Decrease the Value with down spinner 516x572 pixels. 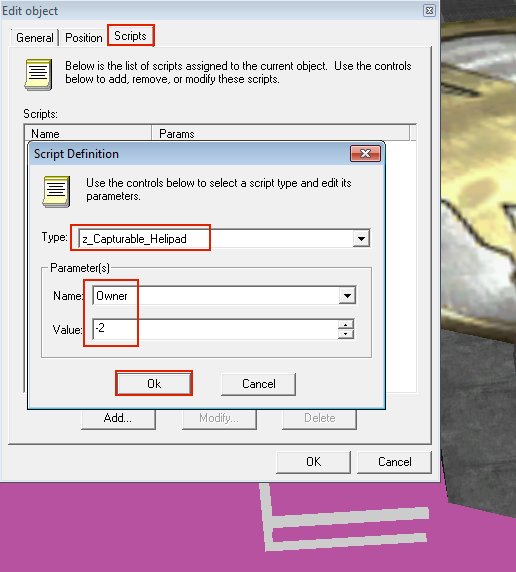tap(346, 334)
